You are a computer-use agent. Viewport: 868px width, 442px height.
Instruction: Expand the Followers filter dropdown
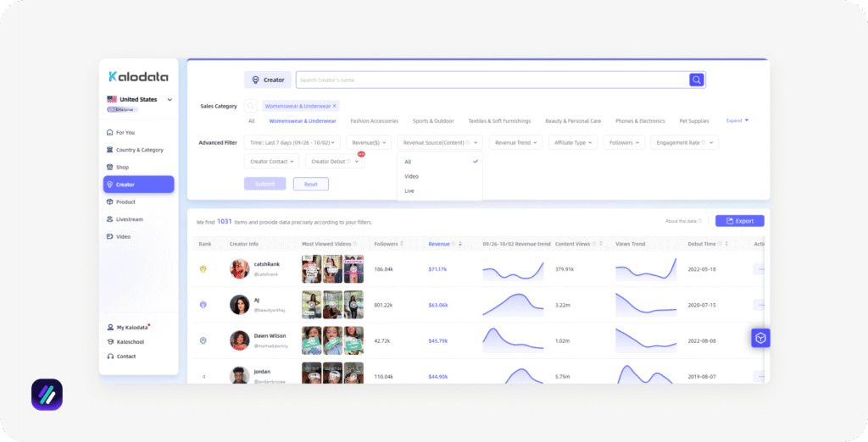(624, 142)
